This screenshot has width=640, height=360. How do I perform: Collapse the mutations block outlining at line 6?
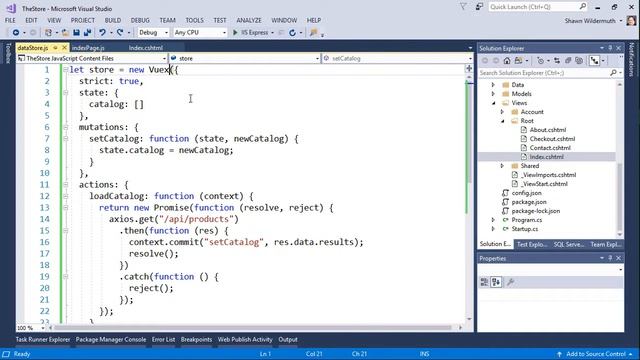[66, 127]
